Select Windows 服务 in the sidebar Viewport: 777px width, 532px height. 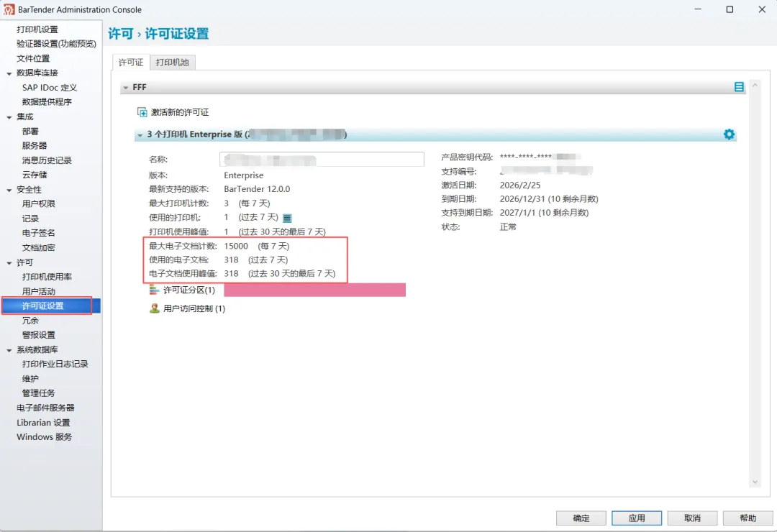tap(44, 437)
